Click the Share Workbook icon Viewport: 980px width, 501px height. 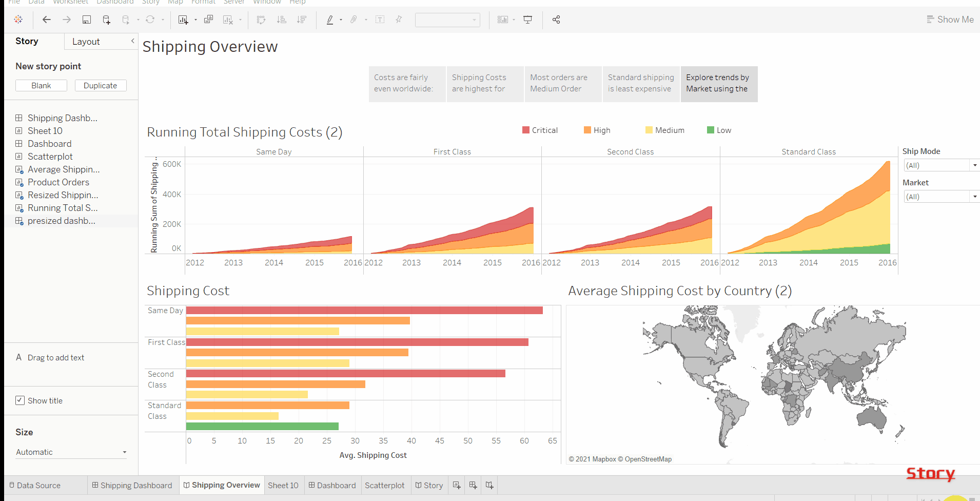[556, 20]
